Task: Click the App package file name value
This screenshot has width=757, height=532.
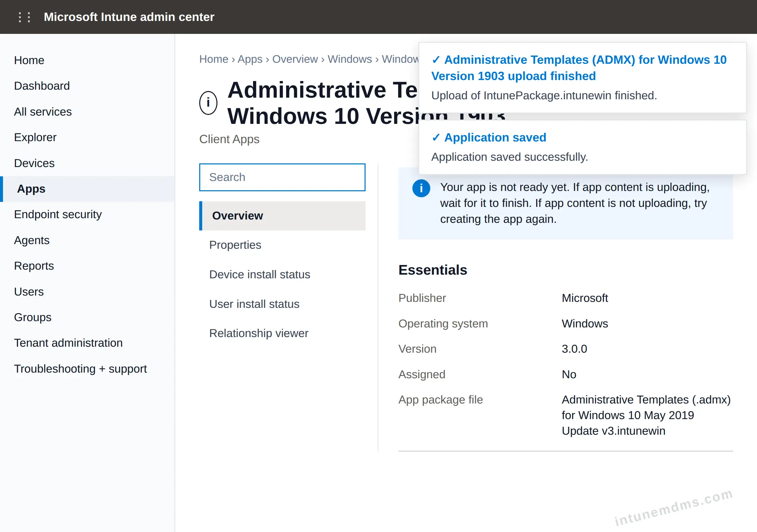Action: (x=646, y=415)
